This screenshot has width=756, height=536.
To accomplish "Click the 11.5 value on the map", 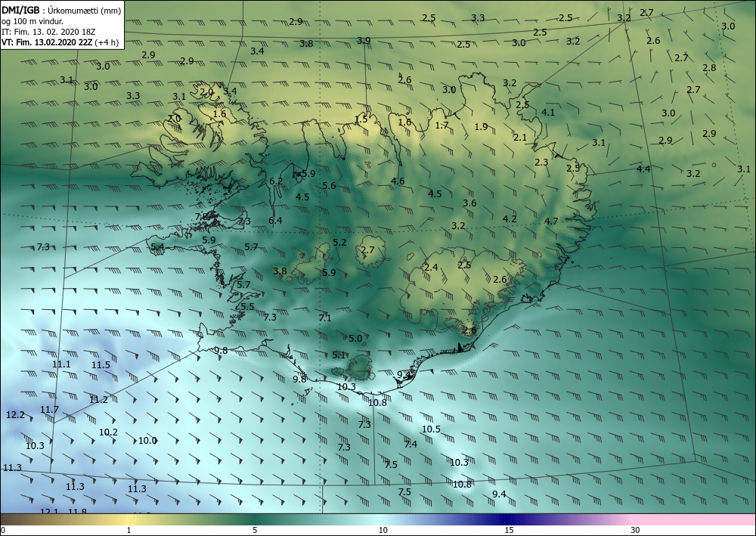I will (x=101, y=365).
